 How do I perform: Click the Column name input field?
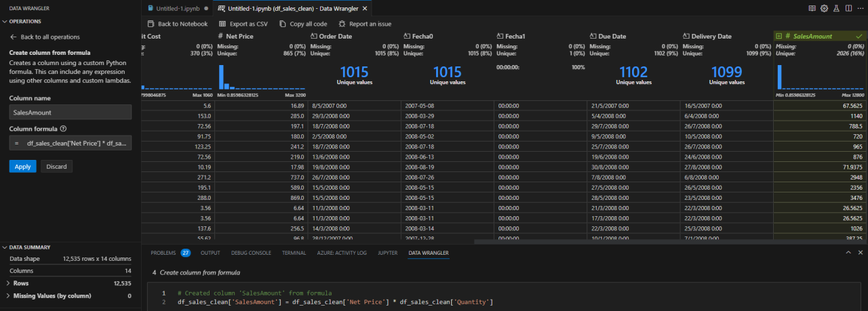(70, 112)
